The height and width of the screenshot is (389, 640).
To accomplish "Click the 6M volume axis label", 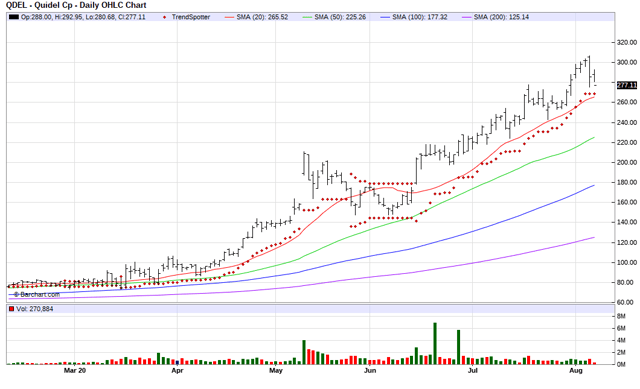I will point(621,329).
